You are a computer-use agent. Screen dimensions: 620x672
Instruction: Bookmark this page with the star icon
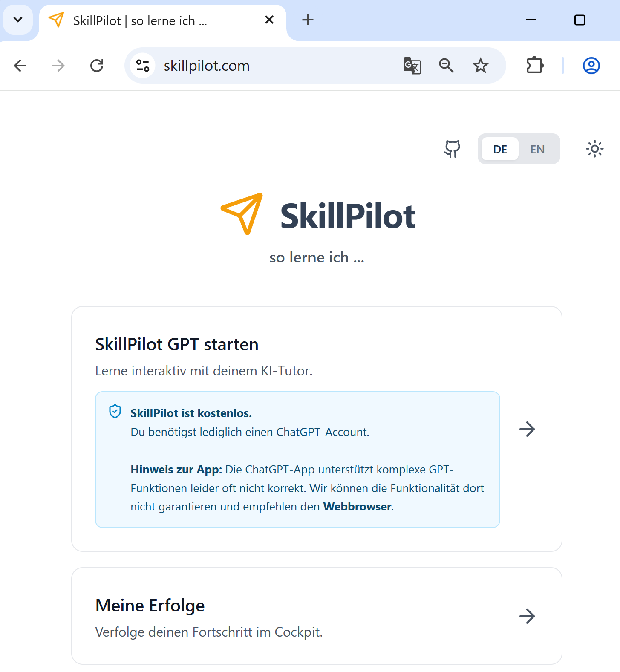[480, 66]
